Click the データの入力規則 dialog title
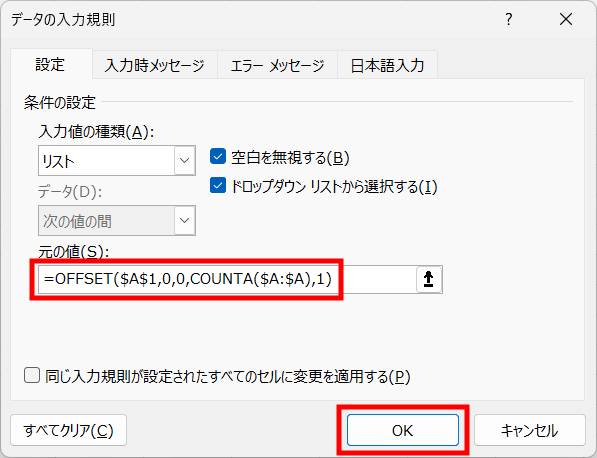597x458 pixels. click(x=63, y=19)
